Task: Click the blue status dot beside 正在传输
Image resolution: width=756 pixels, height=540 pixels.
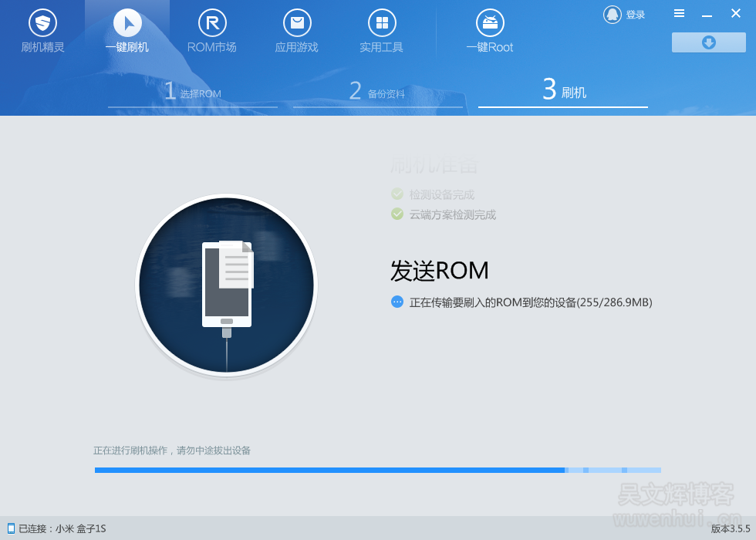Action: click(397, 302)
